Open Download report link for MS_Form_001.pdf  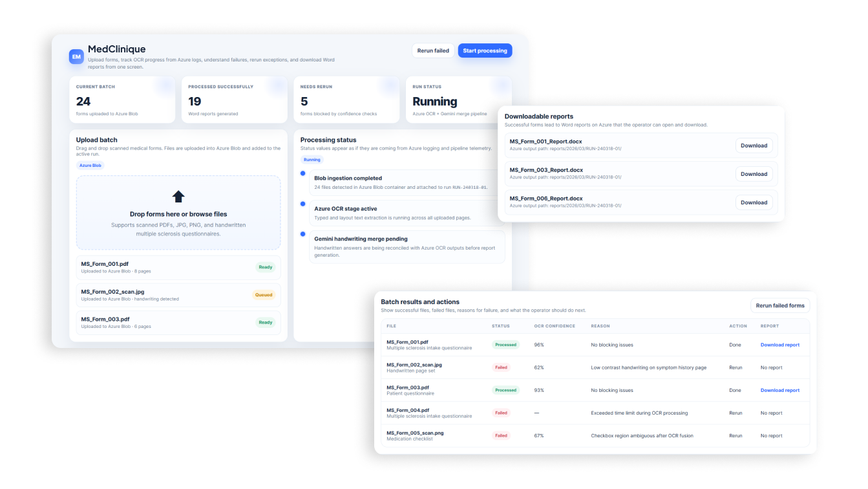coord(779,345)
